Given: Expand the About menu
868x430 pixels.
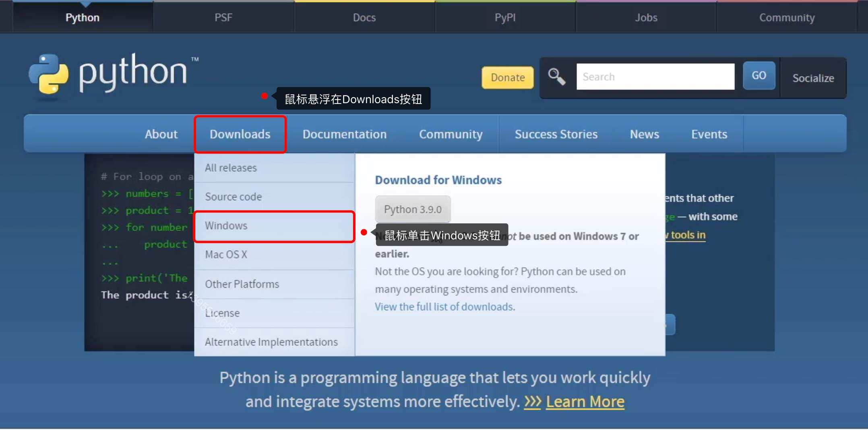Looking at the screenshot, I should 161,134.
